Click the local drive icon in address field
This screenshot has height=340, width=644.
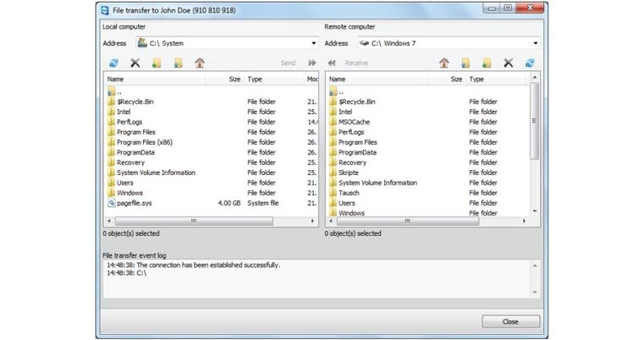tap(142, 42)
